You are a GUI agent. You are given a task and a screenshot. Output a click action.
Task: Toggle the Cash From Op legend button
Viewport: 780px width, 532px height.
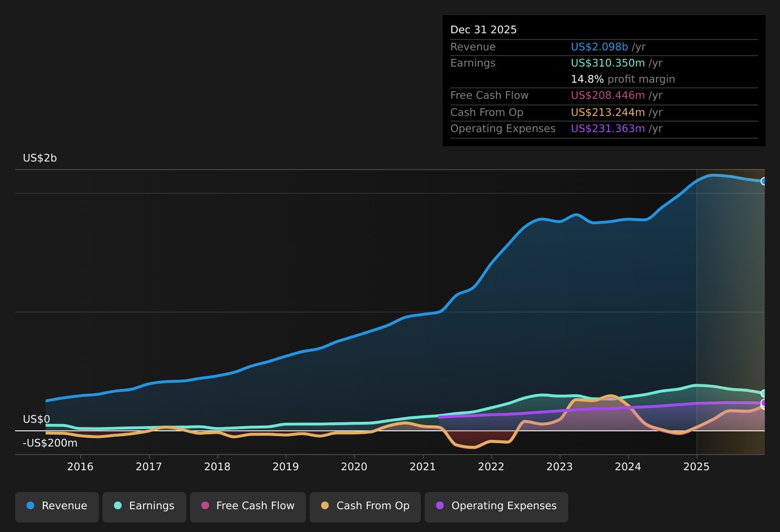pyautogui.click(x=365, y=507)
